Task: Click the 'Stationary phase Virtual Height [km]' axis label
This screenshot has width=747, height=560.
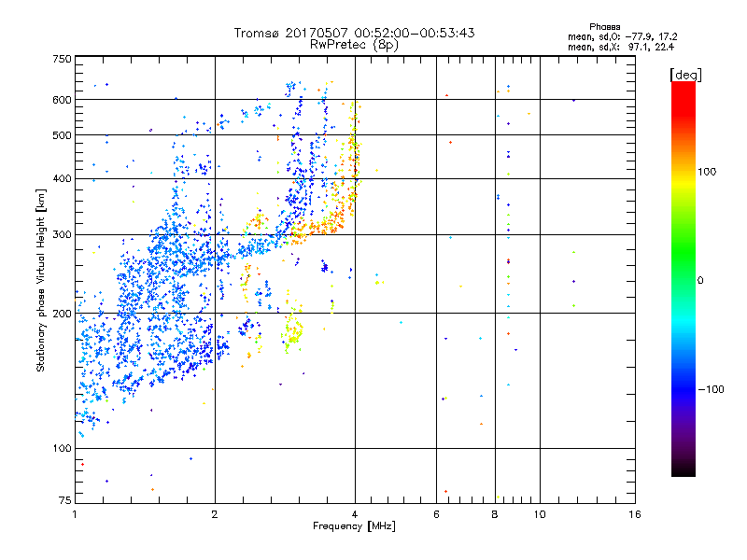Action: click(x=41, y=280)
